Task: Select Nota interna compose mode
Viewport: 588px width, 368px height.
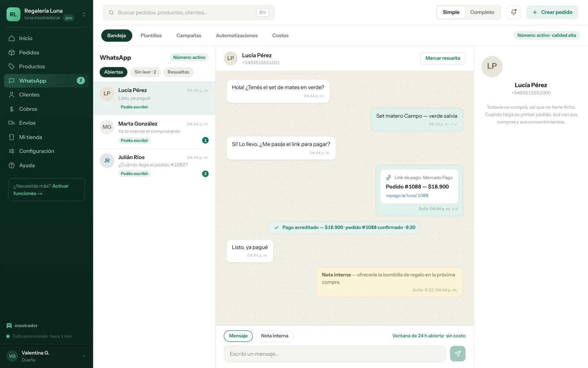Action: point(275,336)
